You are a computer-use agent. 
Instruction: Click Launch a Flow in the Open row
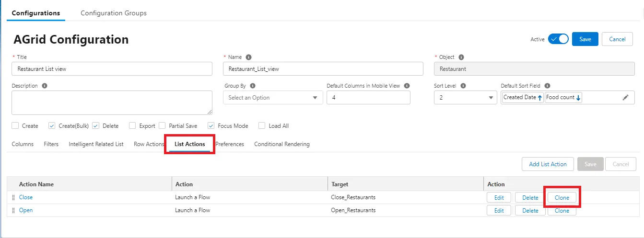coord(192,210)
